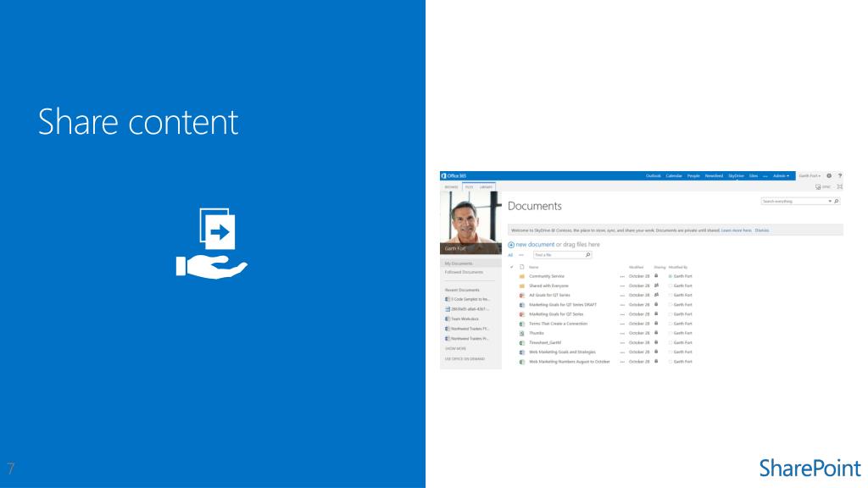Open the Help question mark icon

[840, 176]
